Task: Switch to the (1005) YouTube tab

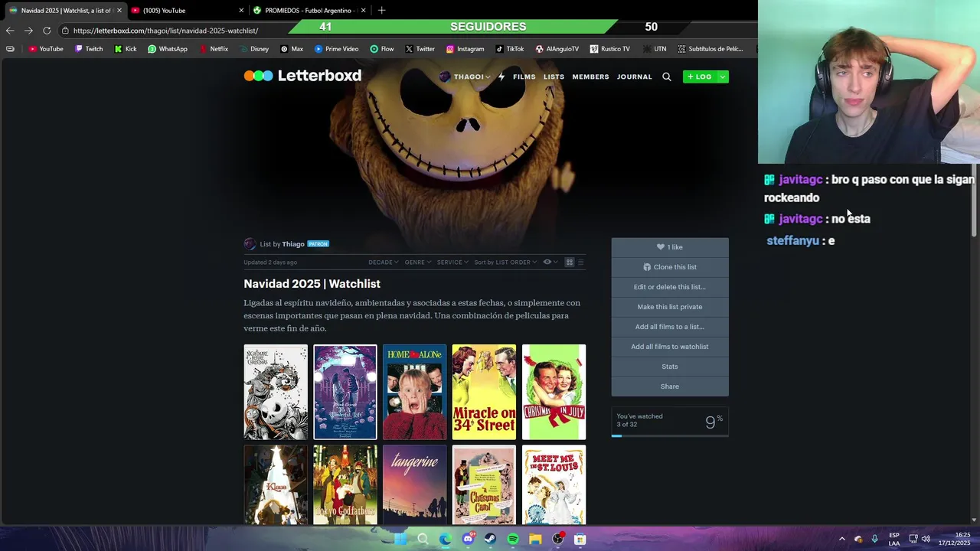Action: [186, 11]
